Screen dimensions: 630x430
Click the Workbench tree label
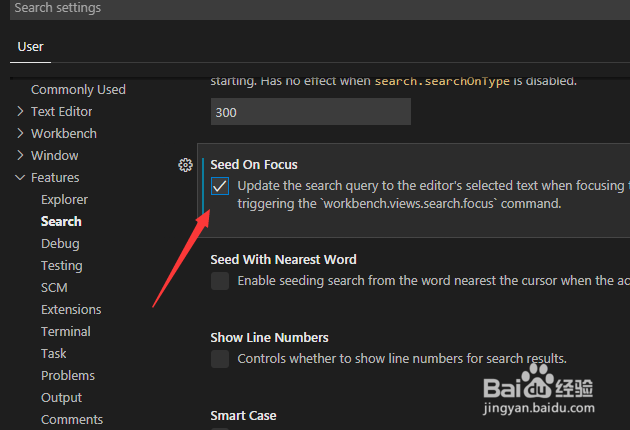point(64,133)
